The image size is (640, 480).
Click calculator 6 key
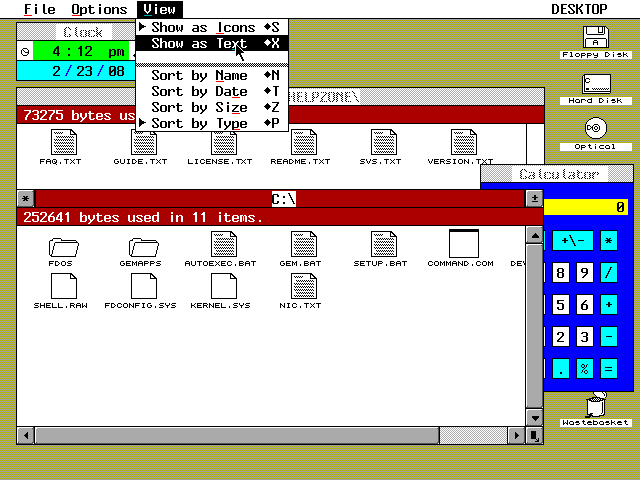584,304
